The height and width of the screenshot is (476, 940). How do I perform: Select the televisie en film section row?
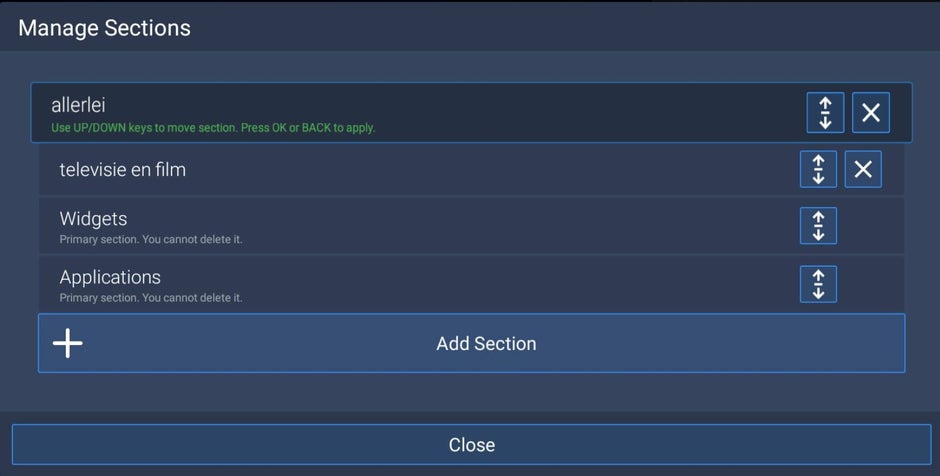coord(471,169)
